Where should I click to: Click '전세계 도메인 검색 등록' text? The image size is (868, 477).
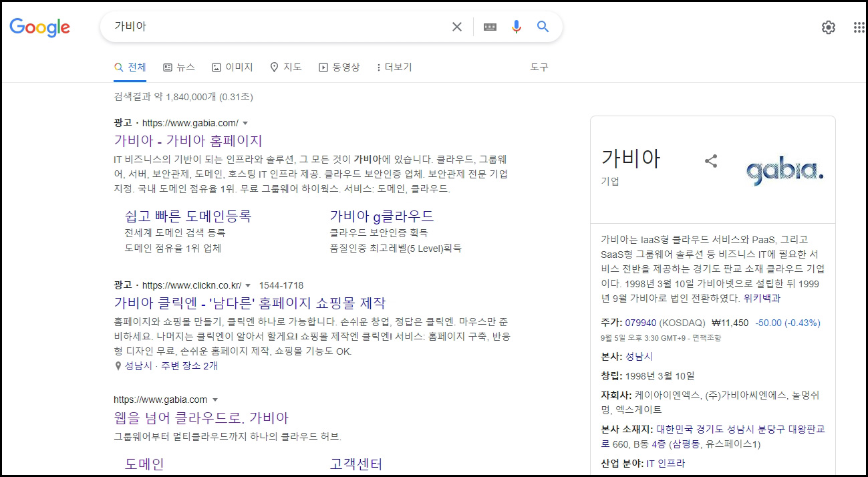pyautogui.click(x=175, y=233)
